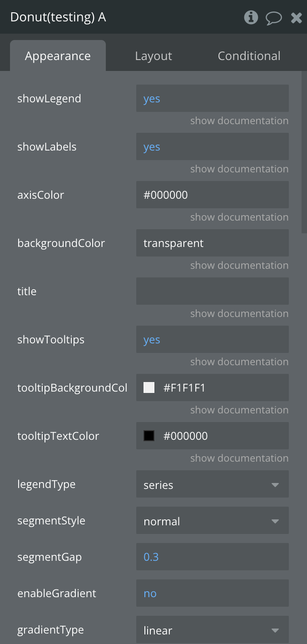Click the tooltipTextColor black swatch
The image size is (307, 644).
tap(149, 436)
